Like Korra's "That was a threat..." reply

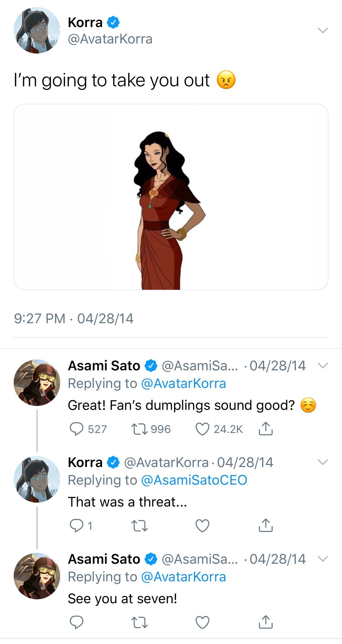coord(202,526)
